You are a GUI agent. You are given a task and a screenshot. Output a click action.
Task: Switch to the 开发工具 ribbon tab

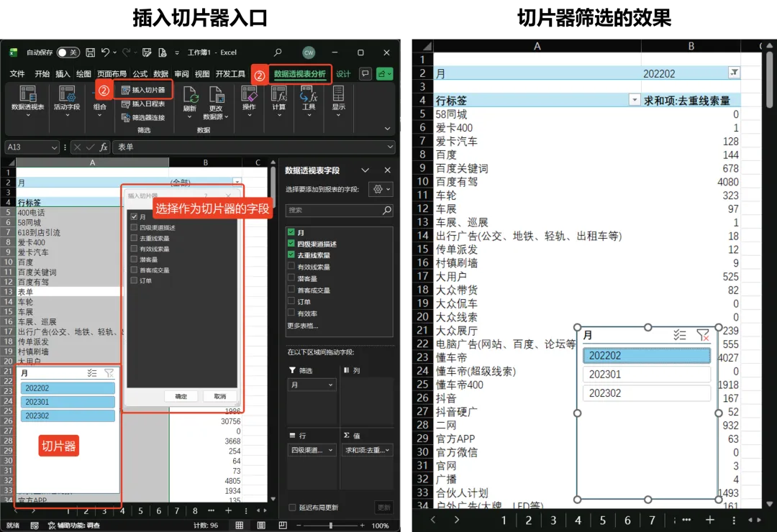coord(230,74)
